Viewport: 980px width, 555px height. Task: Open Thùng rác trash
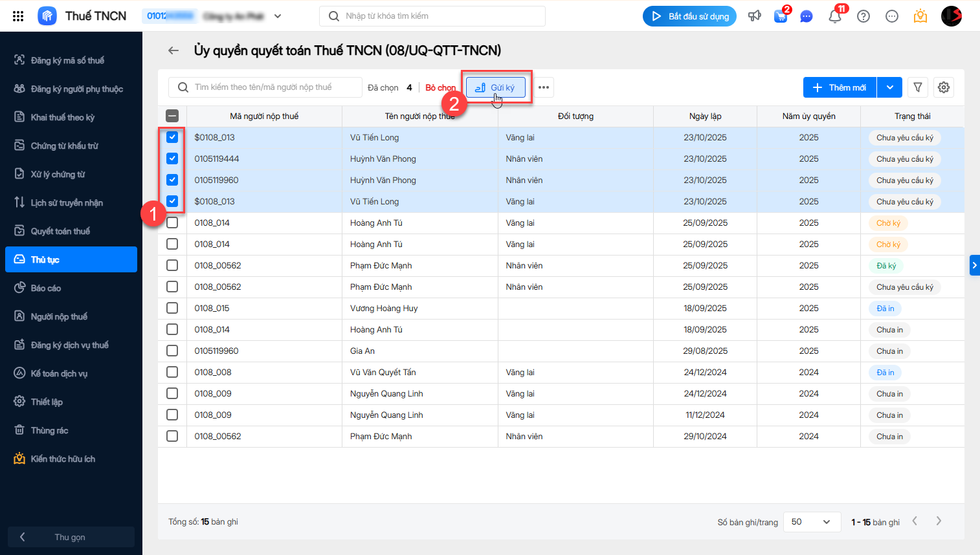point(71,430)
